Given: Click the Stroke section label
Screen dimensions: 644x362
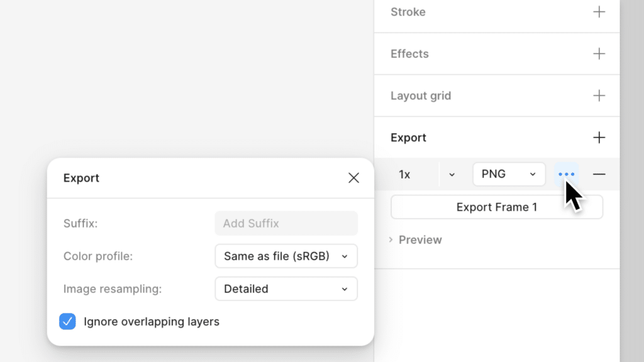Looking at the screenshot, I should coord(408,11).
